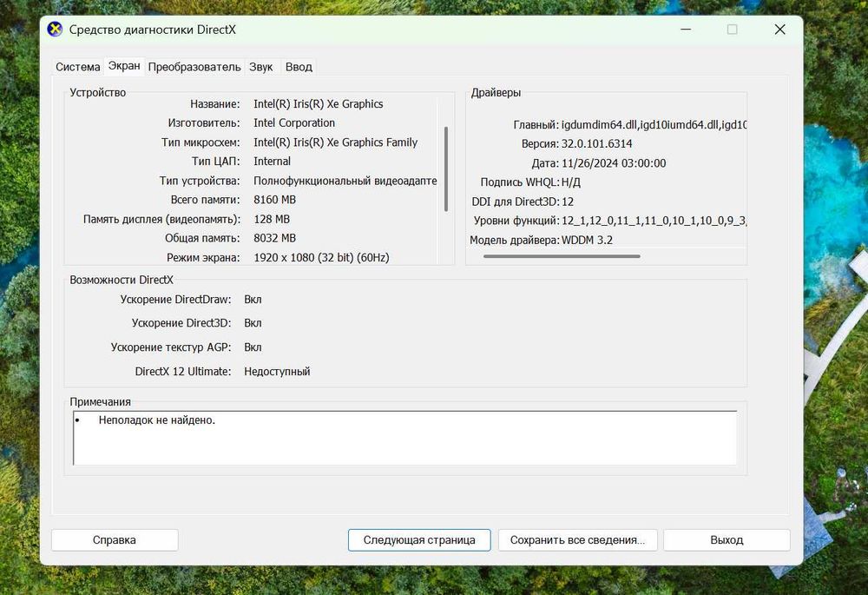
Task: Open the Преобразователь tab
Action: [194, 67]
